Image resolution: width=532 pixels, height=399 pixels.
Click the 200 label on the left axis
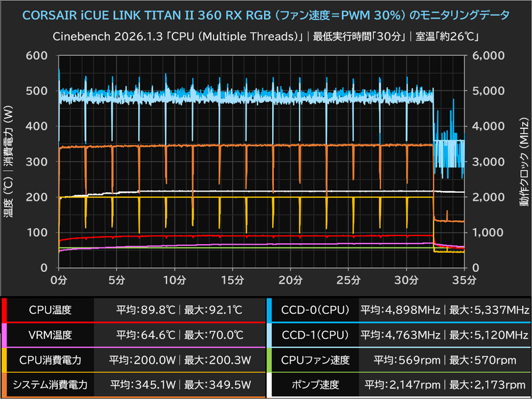pyautogui.click(x=37, y=197)
